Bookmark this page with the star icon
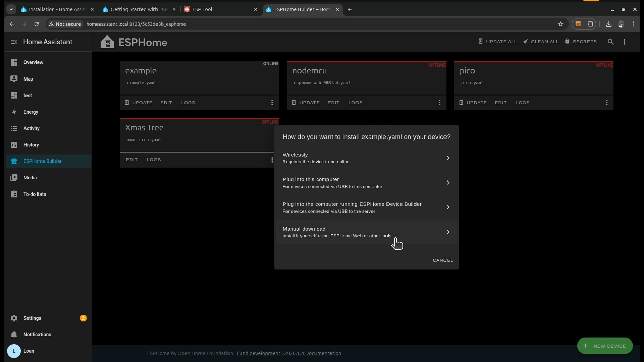This screenshot has height=362, width=644. tap(560, 24)
